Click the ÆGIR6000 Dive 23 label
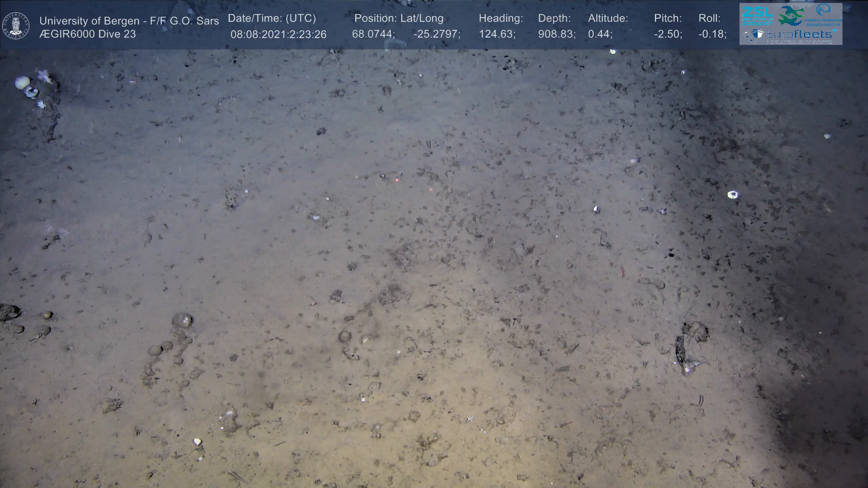 pyautogui.click(x=87, y=34)
